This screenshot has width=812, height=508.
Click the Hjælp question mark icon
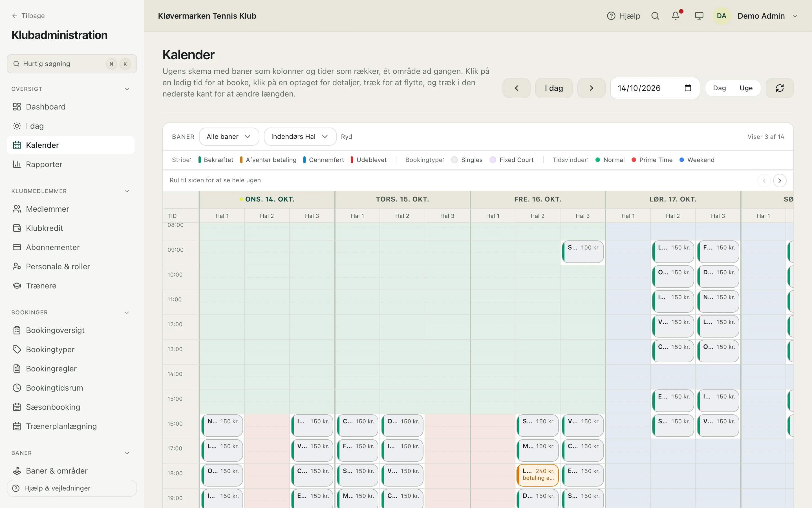point(611,16)
